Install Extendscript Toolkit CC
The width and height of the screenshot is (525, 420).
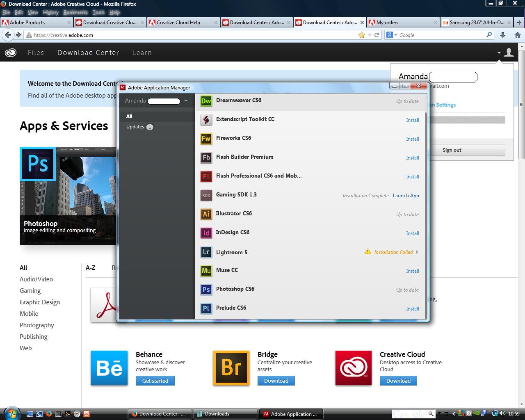point(413,120)
